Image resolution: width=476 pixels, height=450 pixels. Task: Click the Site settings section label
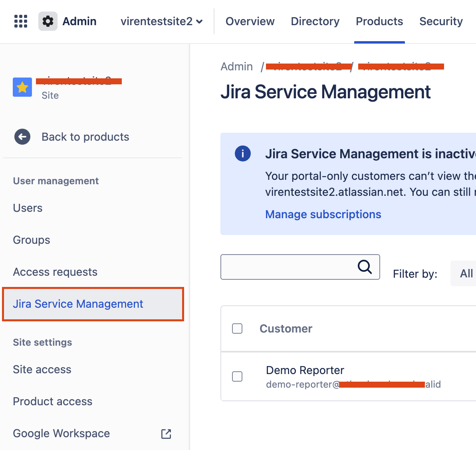[x=42, y=342]
